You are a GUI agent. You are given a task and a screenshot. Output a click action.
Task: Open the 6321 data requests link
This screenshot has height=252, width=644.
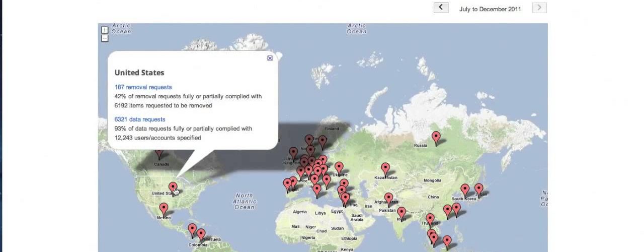coord(140,119)
